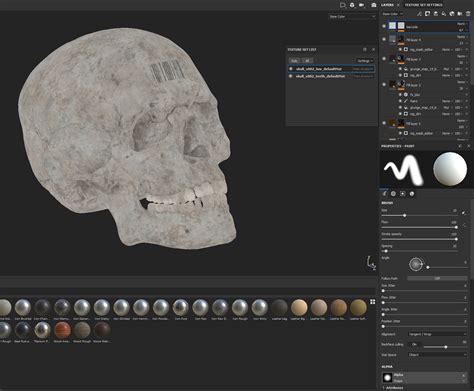This screenshot has width=474, height=391.
Task: Toggle visibility of Fill layer 2
Action: point(384,84)
